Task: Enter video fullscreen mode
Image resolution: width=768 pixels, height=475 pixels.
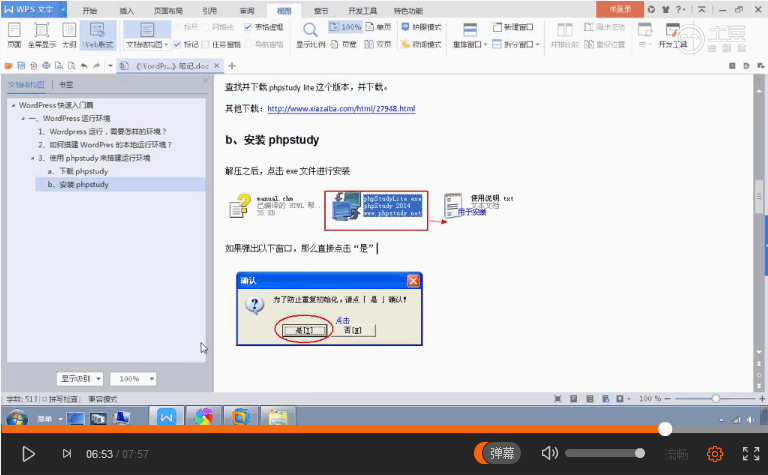Action: [x=751, y=454]
